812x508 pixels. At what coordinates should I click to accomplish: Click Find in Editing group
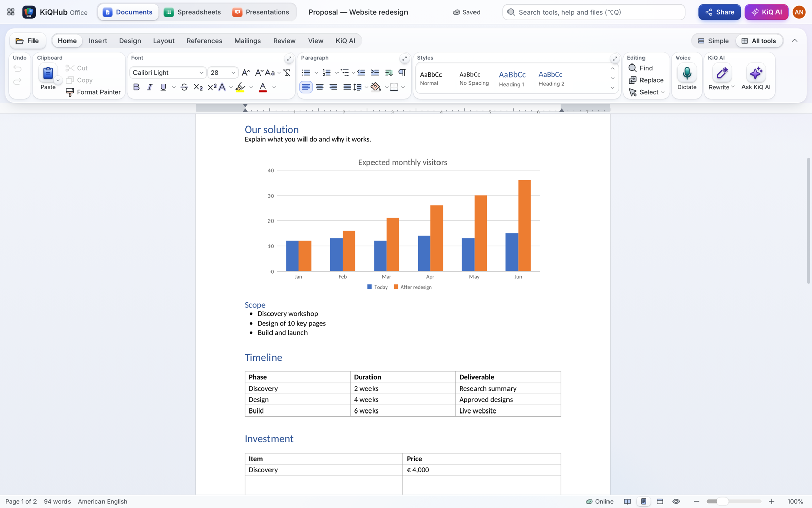pyautogui.click(x=641, y=68)
